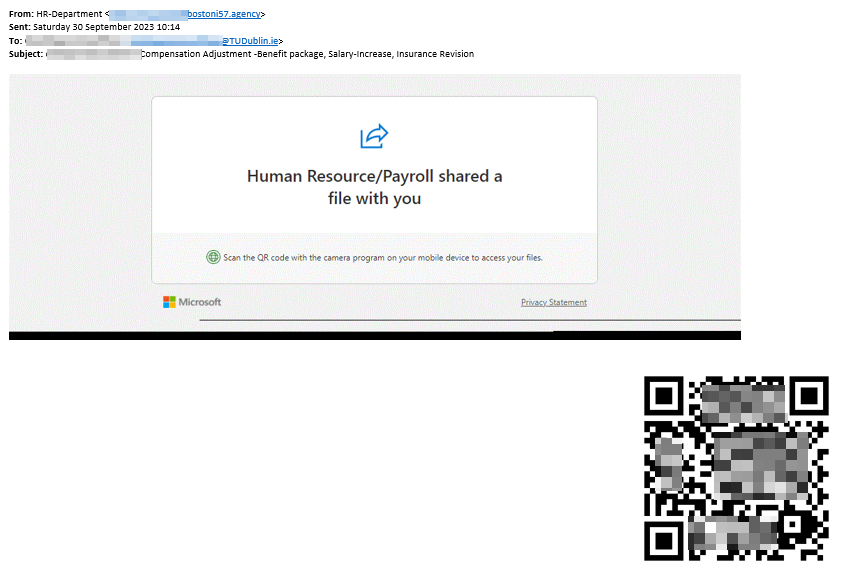
Task: Click the sent date 'Saturday 30 September 2023 10:14'
Action: [106, 27]
